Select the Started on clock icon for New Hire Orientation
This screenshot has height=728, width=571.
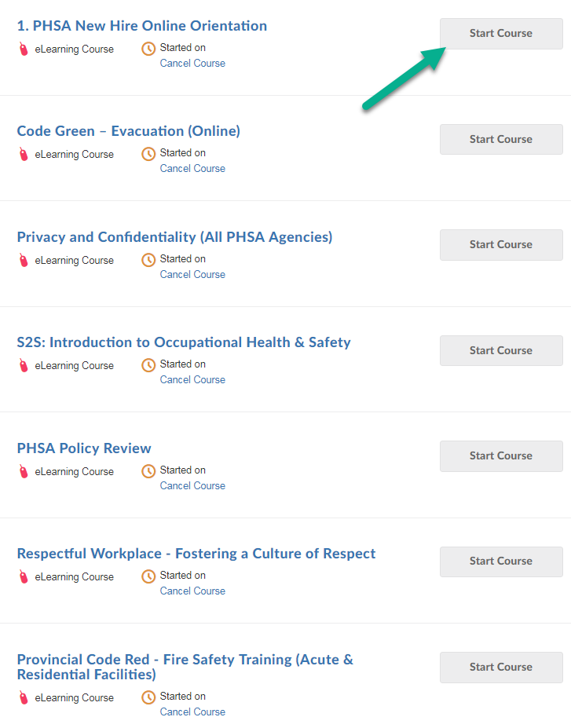(148, 49)
